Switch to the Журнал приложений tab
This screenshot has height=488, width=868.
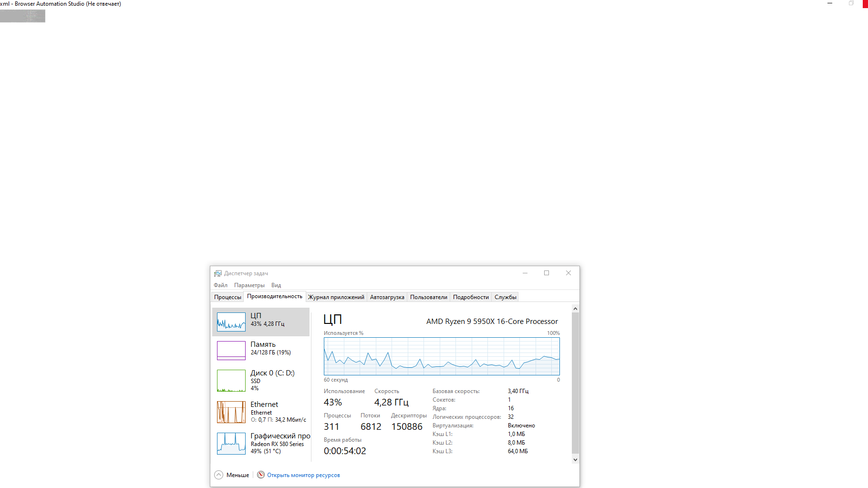pos(336,297)
